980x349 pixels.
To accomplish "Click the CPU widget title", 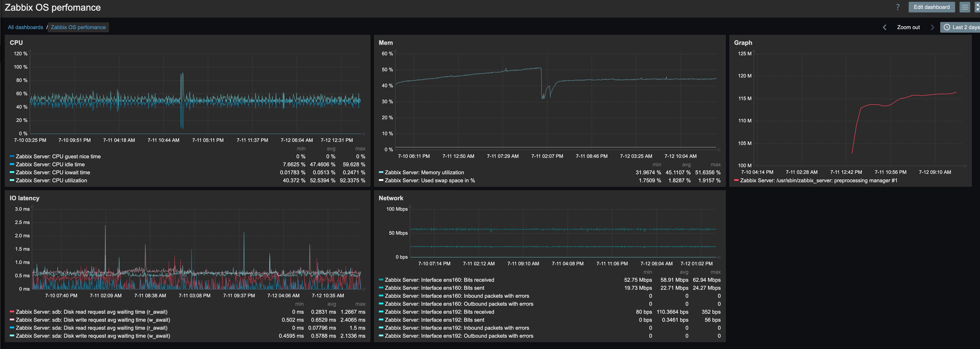I will (16, 43).
